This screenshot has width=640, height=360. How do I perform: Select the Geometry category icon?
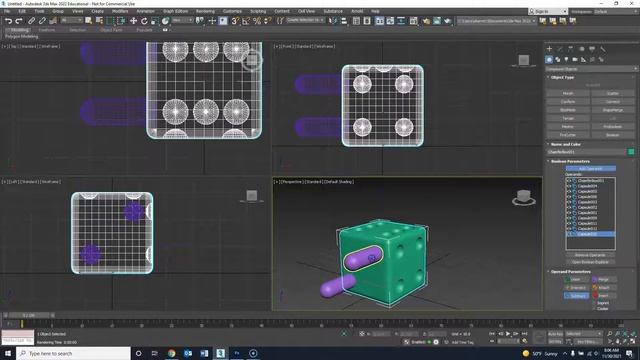(x=549, y=60)
